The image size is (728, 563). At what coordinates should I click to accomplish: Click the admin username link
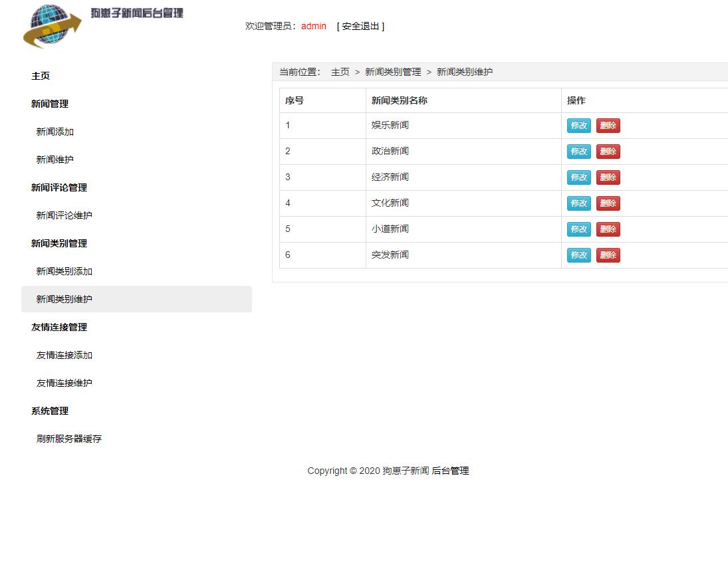tap(313, 26)
